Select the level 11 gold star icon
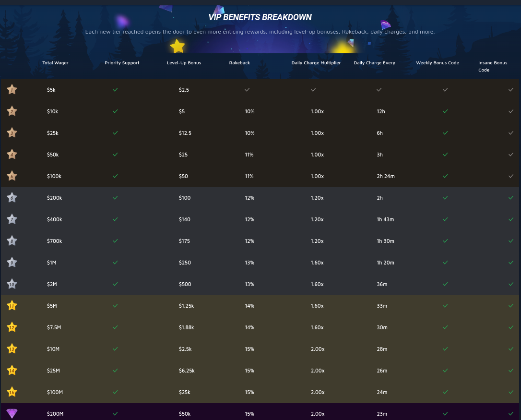Image resolution: width=521 pixels, height=420 pixels. (12, 305)
